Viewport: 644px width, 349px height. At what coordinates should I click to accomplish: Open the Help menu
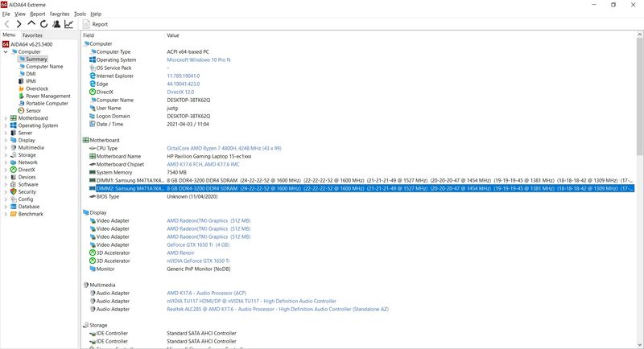96,14
